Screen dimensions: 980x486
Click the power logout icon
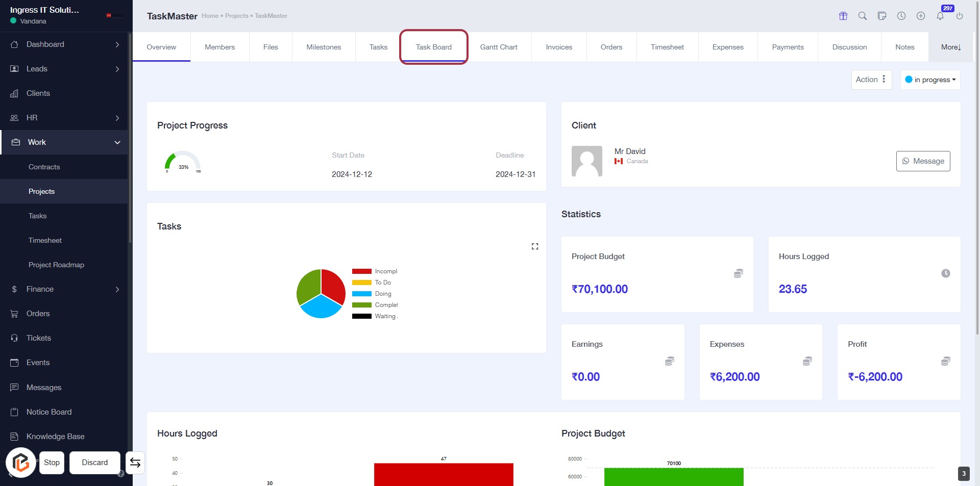tap(960, 16)
